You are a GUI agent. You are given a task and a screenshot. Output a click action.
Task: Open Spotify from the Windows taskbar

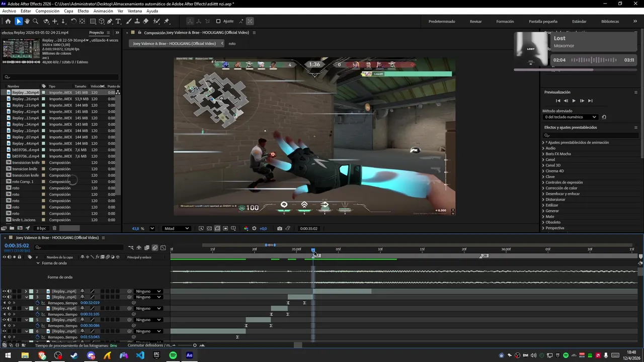pyautogui.click(x=173, y=355)
